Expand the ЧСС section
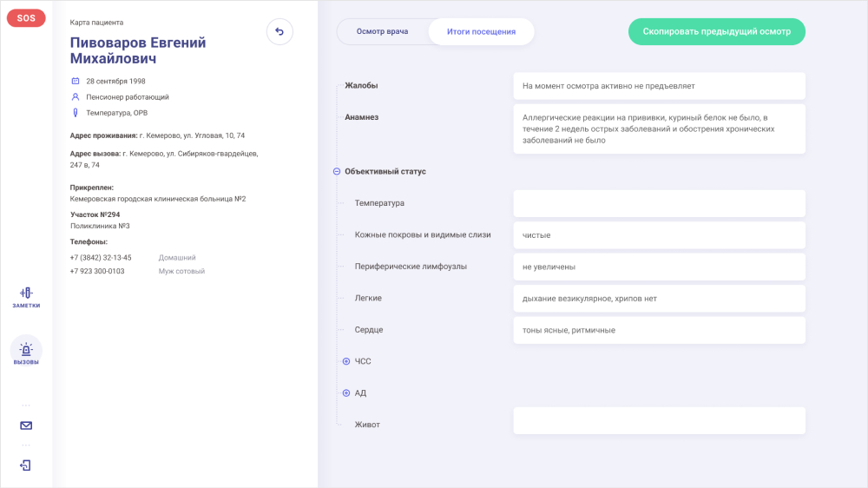Viewport: 868px width, 488px height. (345, 361)
